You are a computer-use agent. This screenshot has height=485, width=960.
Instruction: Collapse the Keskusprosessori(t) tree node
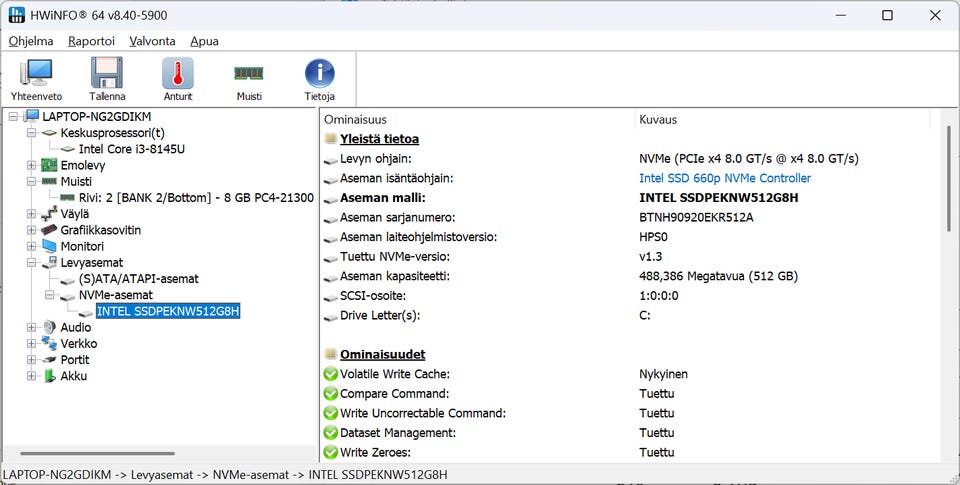pyautogui.click(x=31, y=133)
